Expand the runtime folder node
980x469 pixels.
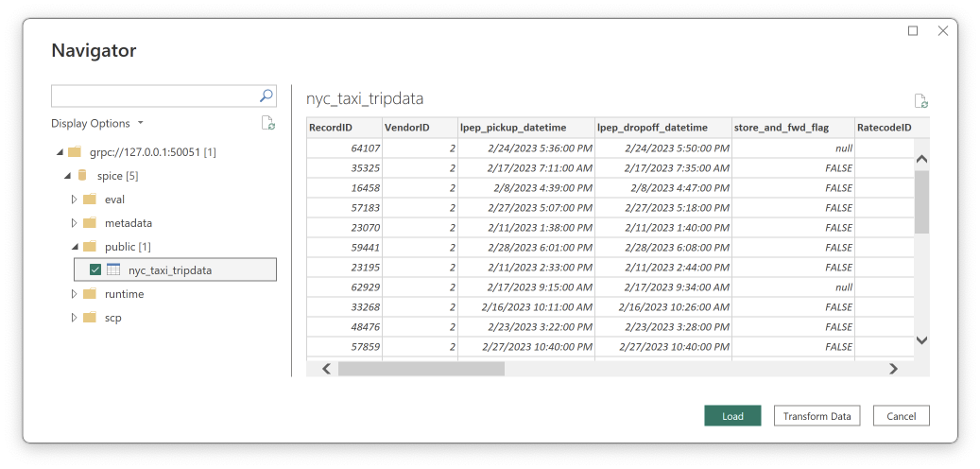pyautogui.click(x=75, y=294)
